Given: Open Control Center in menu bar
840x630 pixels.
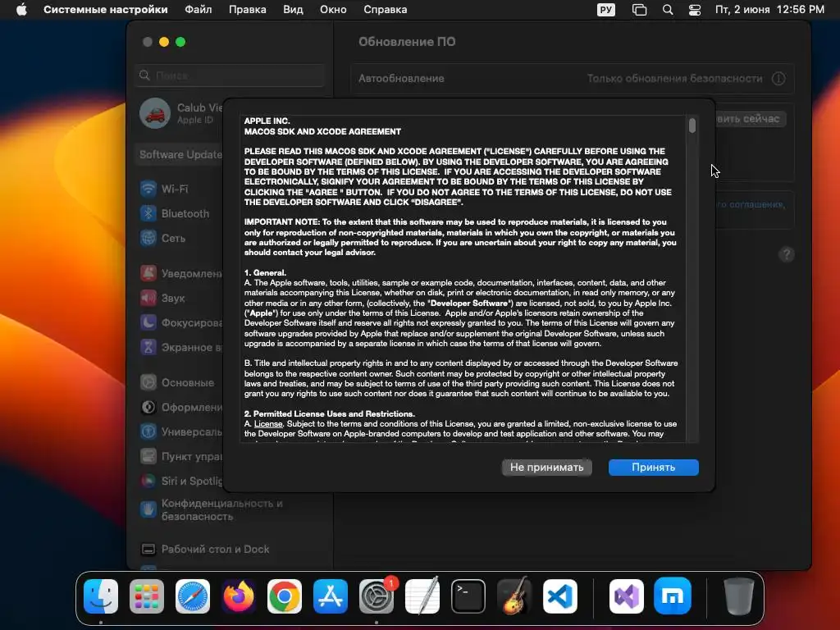Looking at the screenshot, I should [695, 10].
